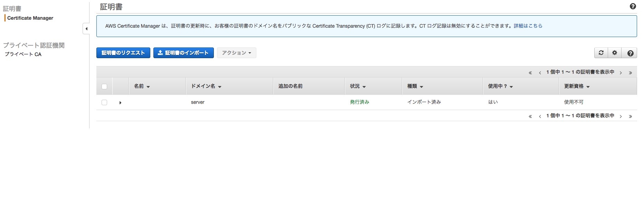Expand the server certificate row details
Viewport: 644px width, 198px height.
click(x=120, y=103)
